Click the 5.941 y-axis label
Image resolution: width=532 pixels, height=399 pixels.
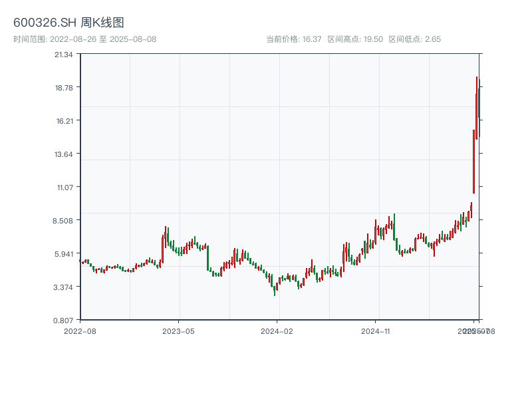[64, 253]
